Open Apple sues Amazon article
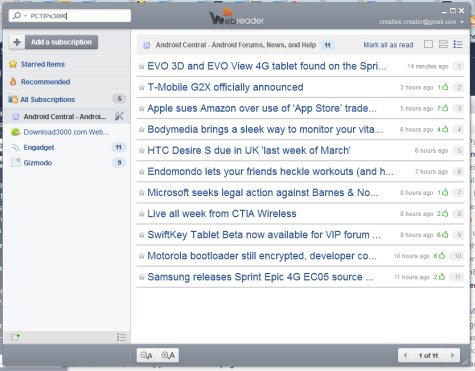 pyautogui.click(x=262, y=108)
